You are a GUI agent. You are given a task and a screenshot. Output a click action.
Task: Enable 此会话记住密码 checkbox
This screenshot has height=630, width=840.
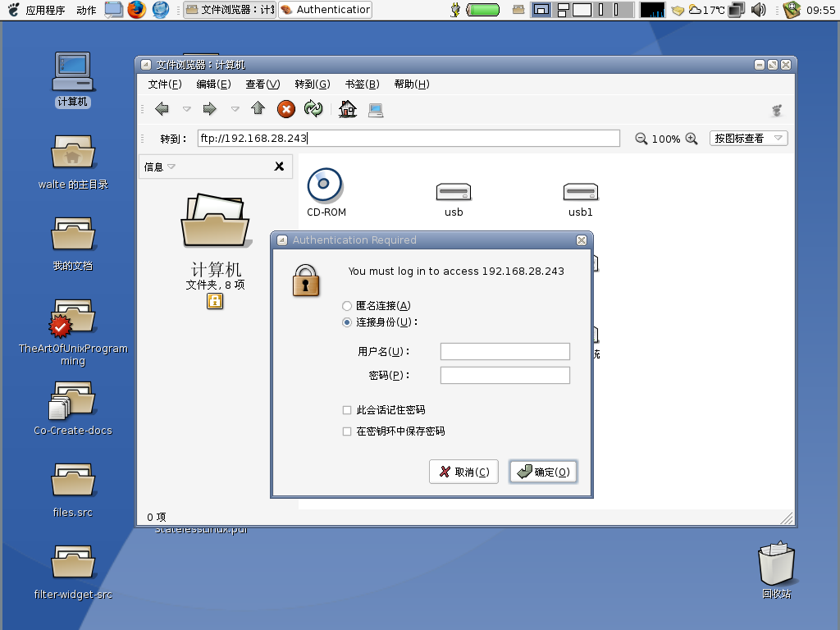click(347, 410)
